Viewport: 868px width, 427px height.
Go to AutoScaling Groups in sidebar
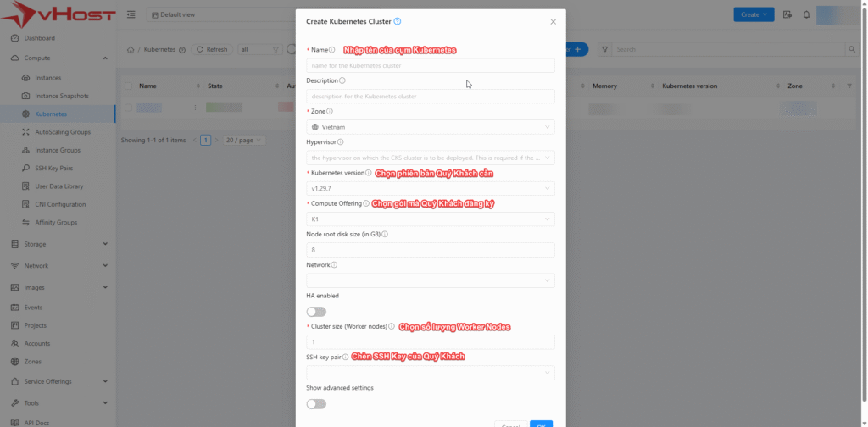coord(63,132)
